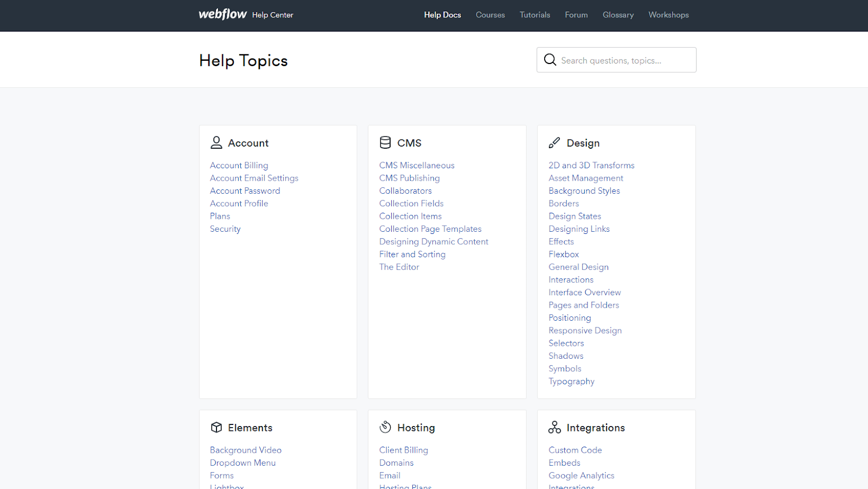View the Domains topic

(396, 463)
